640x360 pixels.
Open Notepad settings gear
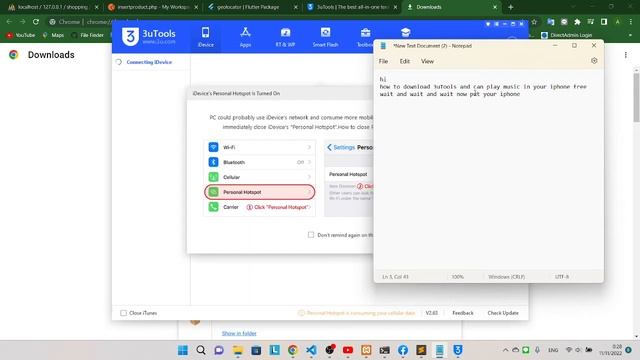[x=594, y=61]
